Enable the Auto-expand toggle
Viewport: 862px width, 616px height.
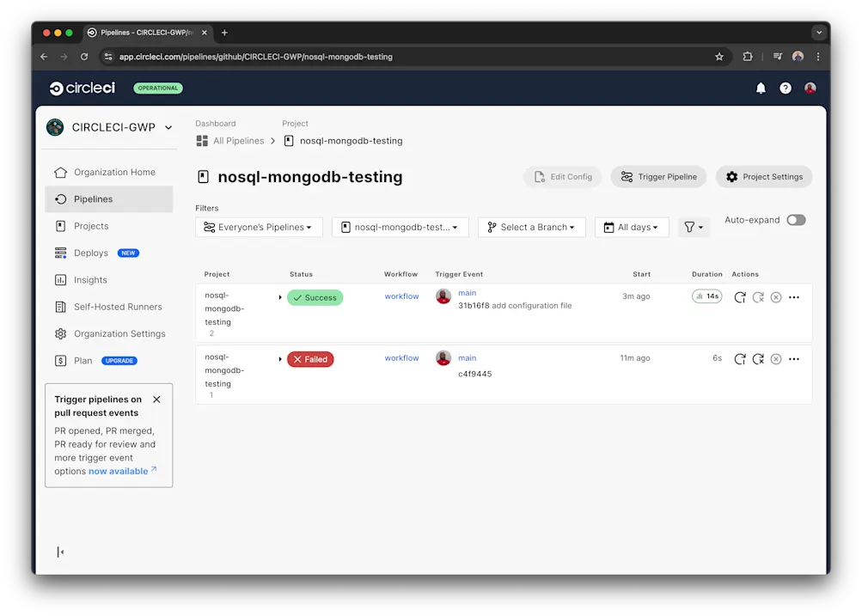pos(796,220)
